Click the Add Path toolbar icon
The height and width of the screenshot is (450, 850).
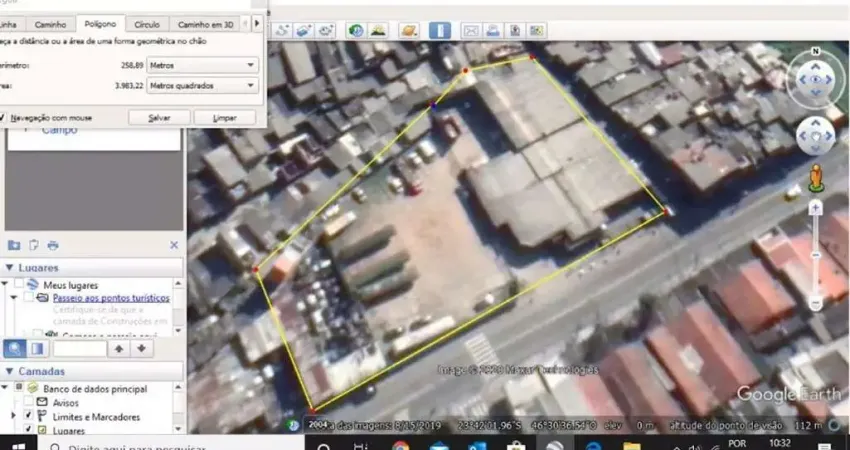(x=282, y=30)
